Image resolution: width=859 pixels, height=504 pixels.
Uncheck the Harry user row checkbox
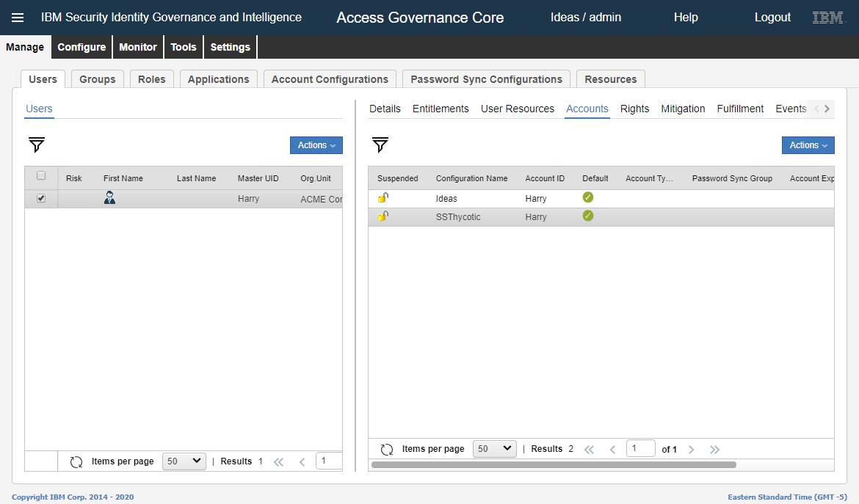pyautogui.click(x=41, y=198)
